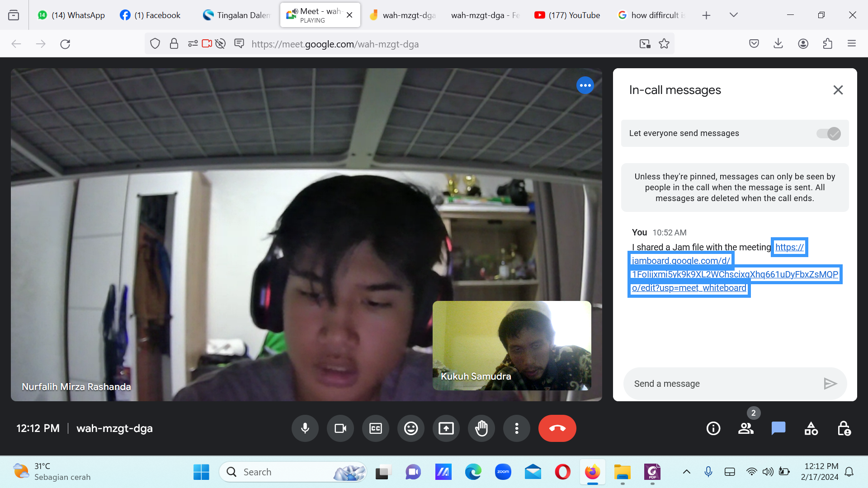
Task: Open host controls lock icon
Action: click(x=844, y=428)
